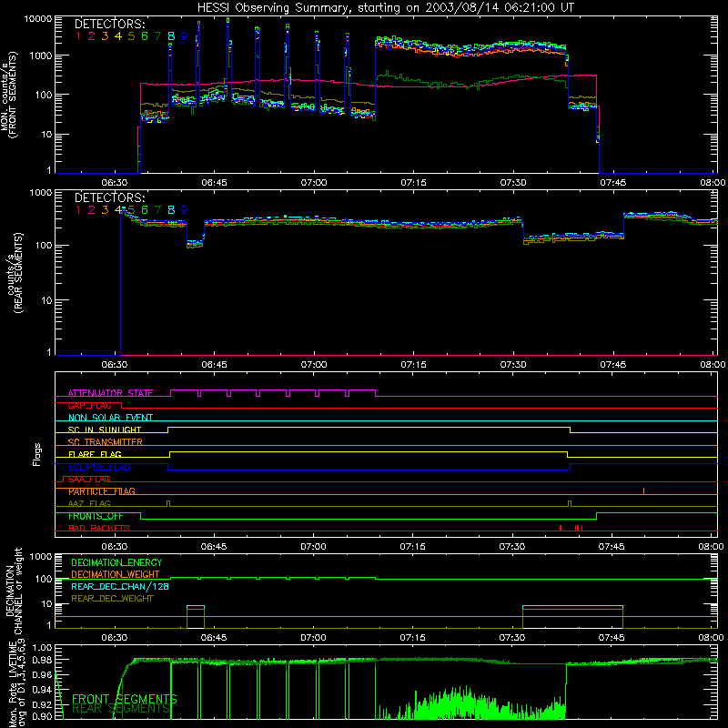This screenshot has height=728, width=728.
Task: Click the REAR_DEC_WEIGHT legend entry
Action: click(x=112, y=599)
